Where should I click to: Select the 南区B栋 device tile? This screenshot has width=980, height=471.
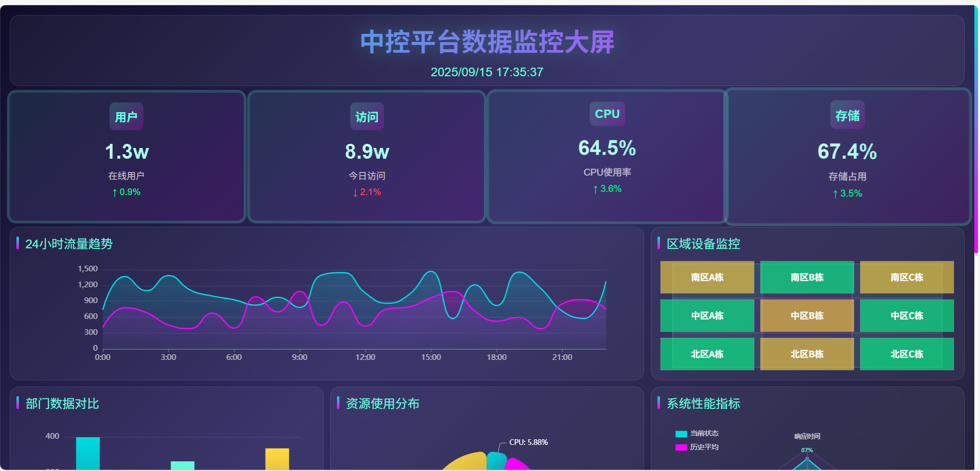pos(807,277)
